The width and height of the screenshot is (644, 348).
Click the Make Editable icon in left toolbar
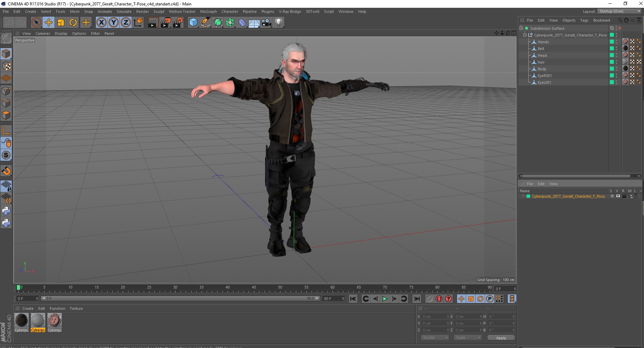[6, 39]
